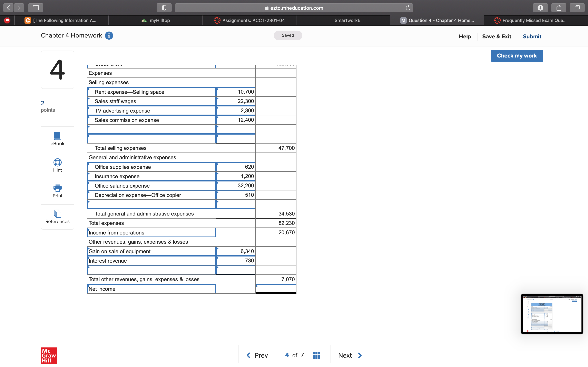Click the Net income amount field
588x367 pixels.
[276, 289]
